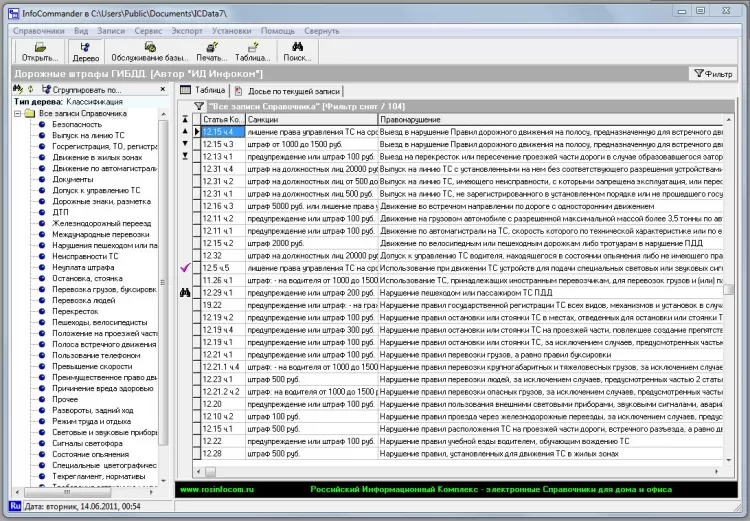This screenshot has height=521, width=750.
Task: Click the funnel filter icon above table
Action: [x=198, y=106]
